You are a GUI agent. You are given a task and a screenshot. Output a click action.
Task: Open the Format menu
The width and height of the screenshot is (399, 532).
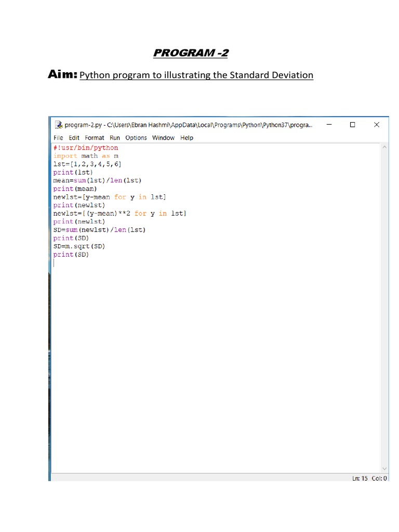point(95,138)
